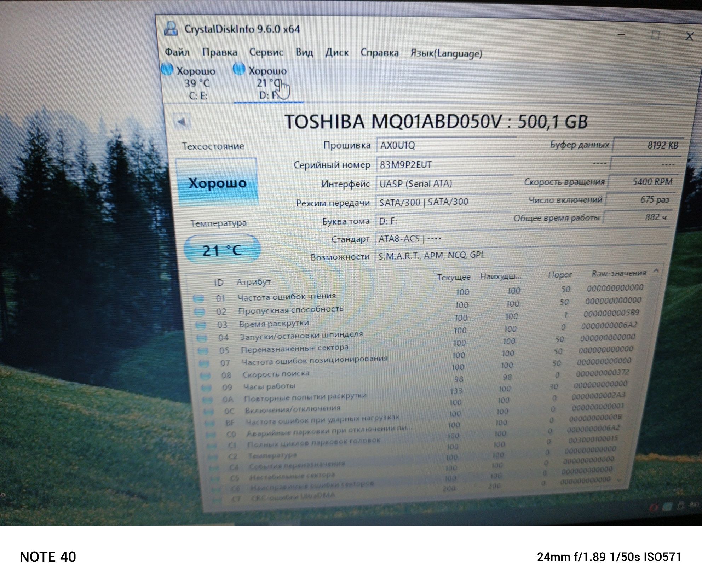
Task: Click the Хорошо health status button
Action: point(217,182)
